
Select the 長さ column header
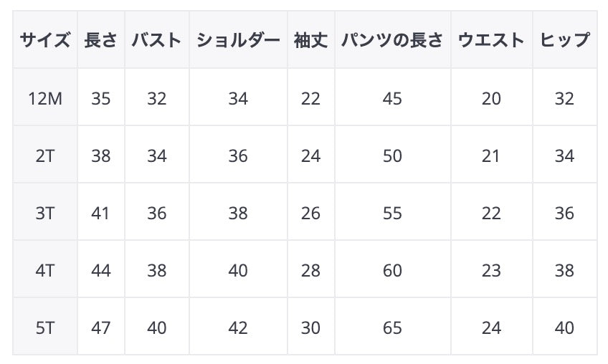click(101, 40)
